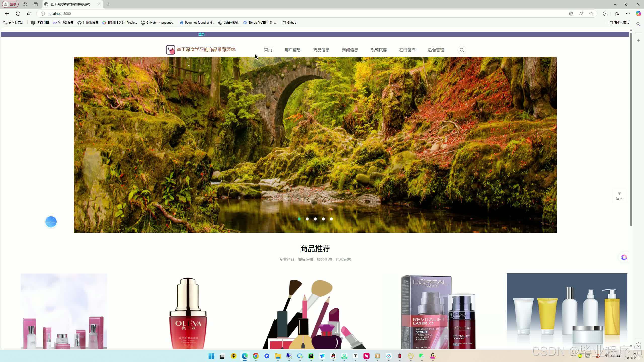Viewport: 644px width, 362px height.
Task: Open the favorites list icon
Action: pos(617,14)
